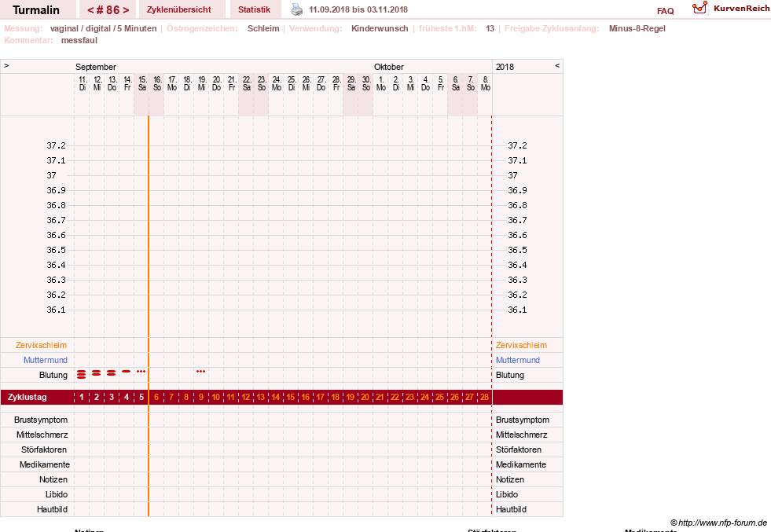Click the right Zervixschleim label
This screenshot has height=532, width=771.
coord(521,345)
